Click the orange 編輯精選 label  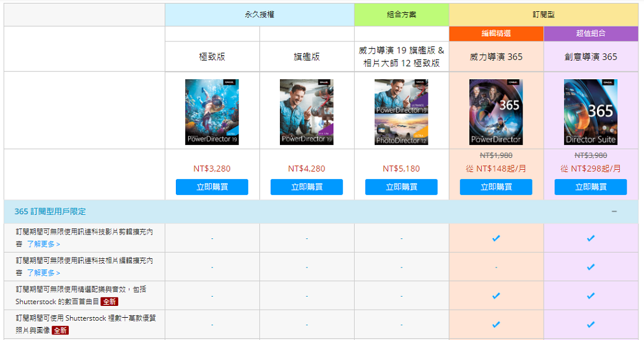pyautogui.click(x=496, y=33)
